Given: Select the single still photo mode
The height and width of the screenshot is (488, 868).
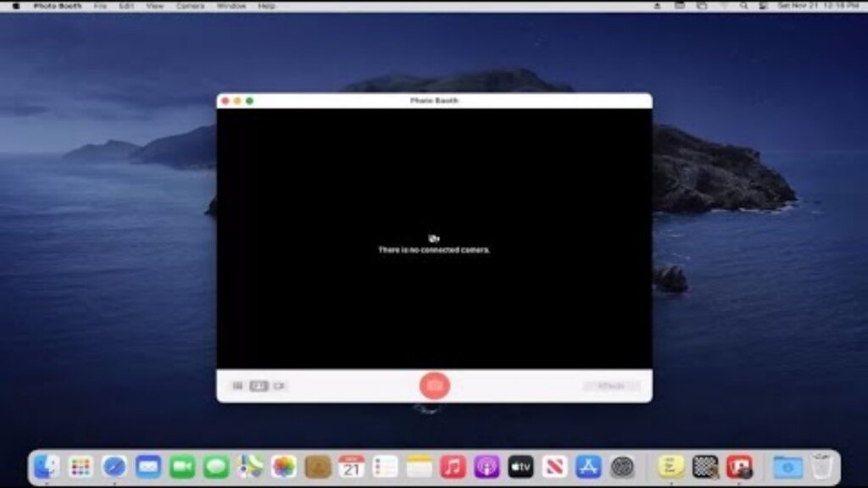Looking at the screenshot, I should 259,385.
